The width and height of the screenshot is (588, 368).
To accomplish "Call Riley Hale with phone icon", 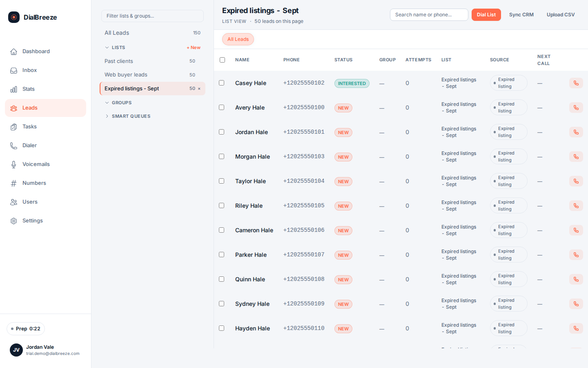I will (x=576, y=206).
